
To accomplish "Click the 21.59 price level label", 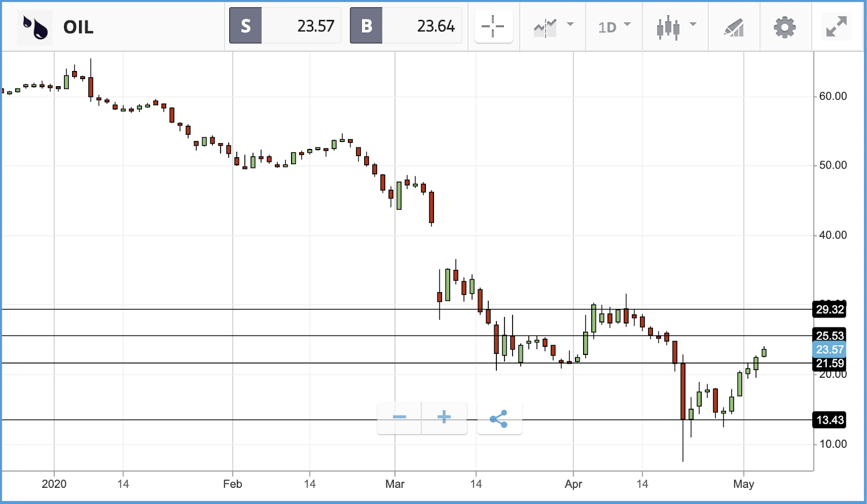I will (x=830, y=364).
